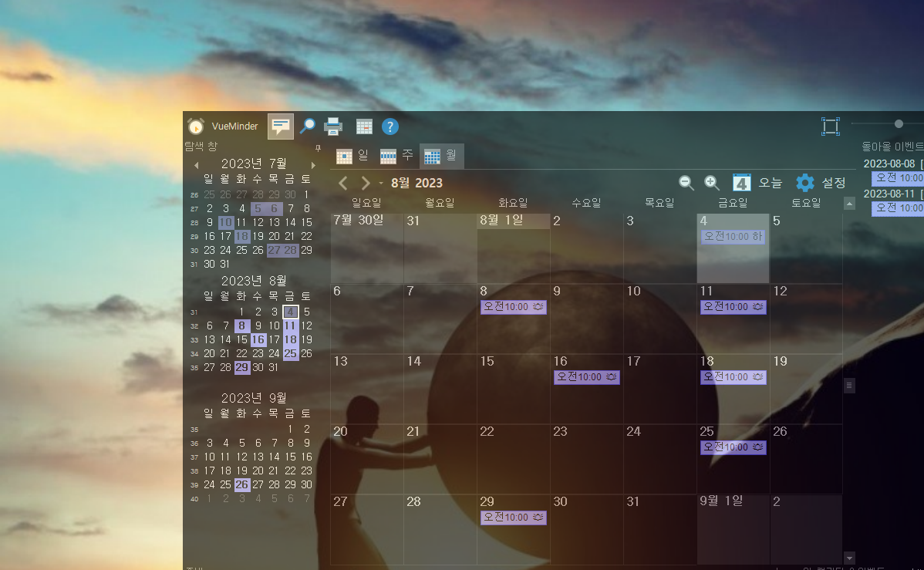Click the 돌아올 이벤트 panel title
The height and width of the screenshot is (570, 924).
point(892,147)
